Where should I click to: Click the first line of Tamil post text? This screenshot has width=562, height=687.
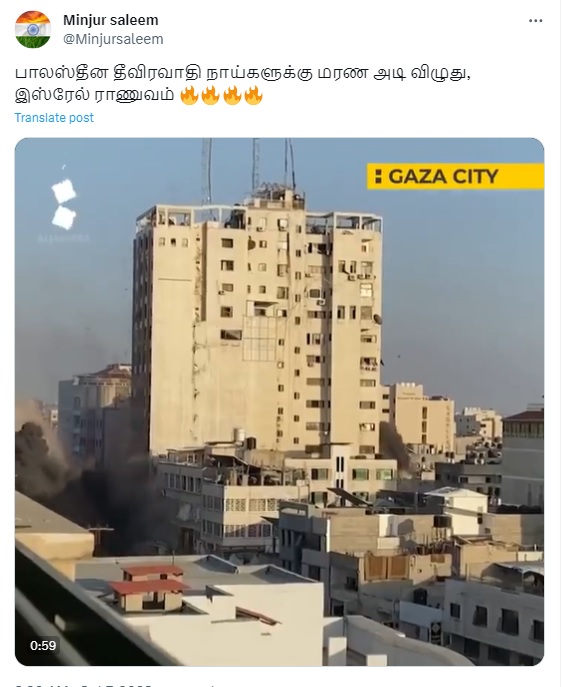[x=243, y=73]
